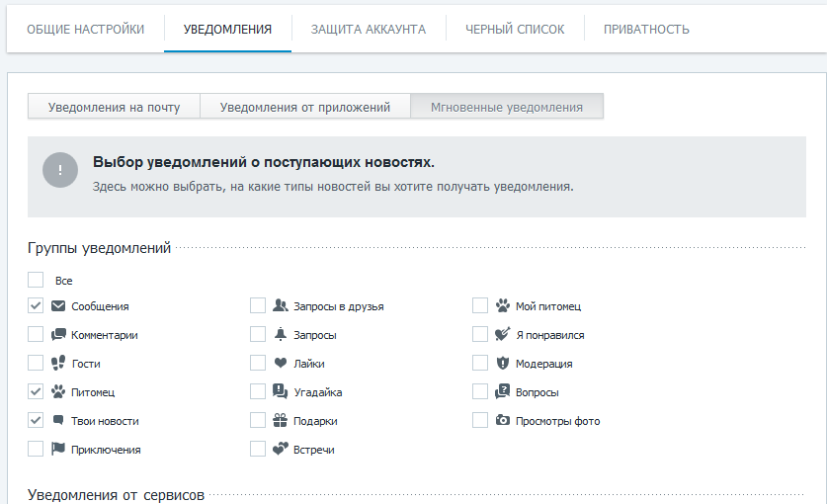Viewport: 827px width, 504px height.
Task: Click the chat bubble icon beside Твои новости
Action: pyautogui.click(x=58, y=420)
